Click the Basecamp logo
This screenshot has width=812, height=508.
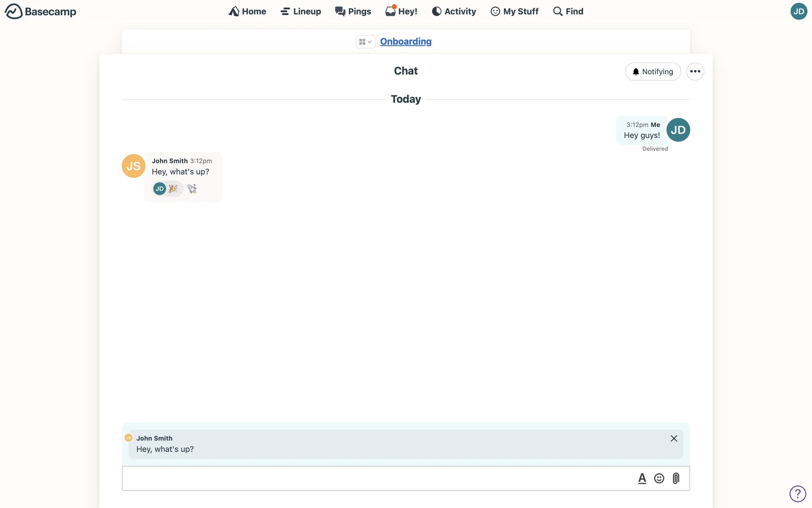coord(41,11)
